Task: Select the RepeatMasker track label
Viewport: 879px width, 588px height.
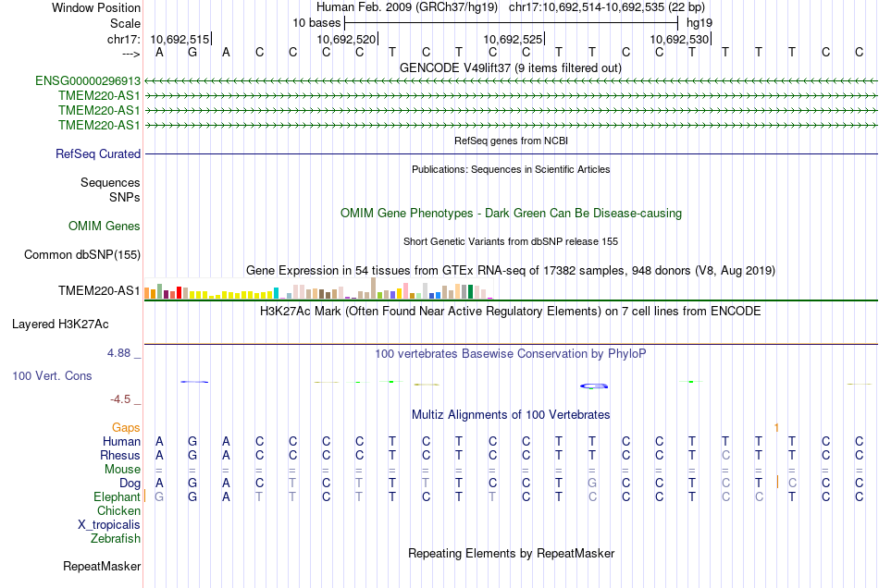Action: point(102,566)
